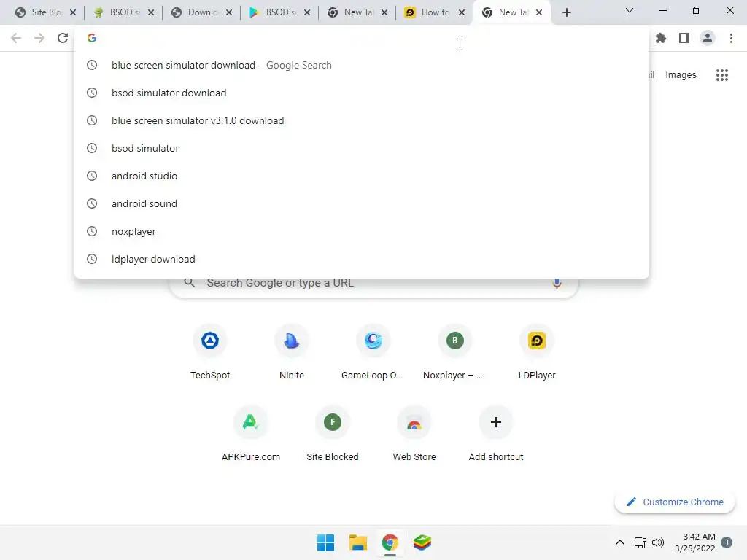Select the 'noxplayer' suggestion
This screenshot has height=560, width=747.
coord(362,231)
